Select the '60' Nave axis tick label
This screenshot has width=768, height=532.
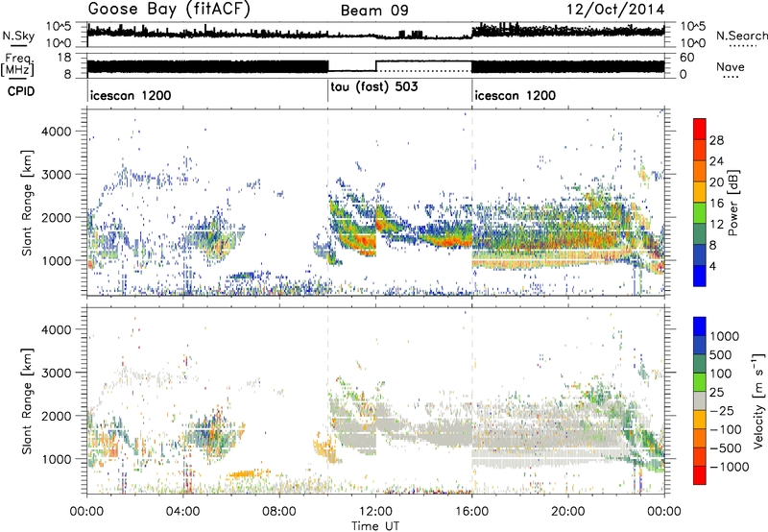coord(687,58)
